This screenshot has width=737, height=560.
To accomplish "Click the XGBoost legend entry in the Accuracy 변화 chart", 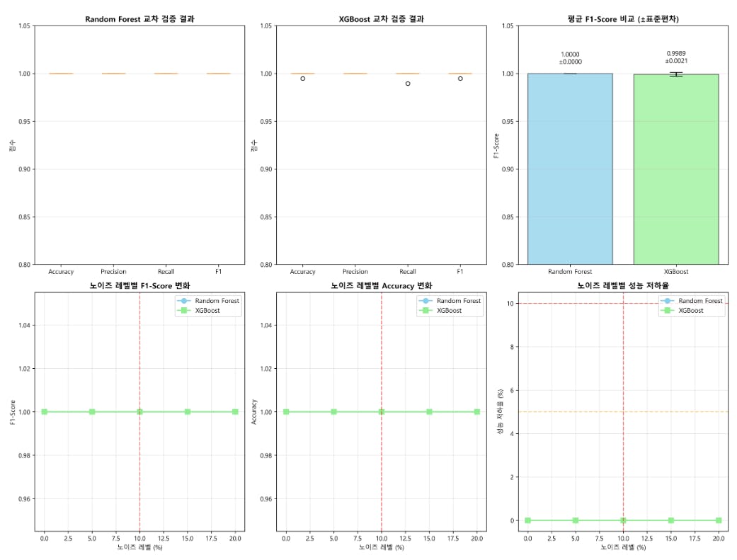I will [x=440, y=310].
